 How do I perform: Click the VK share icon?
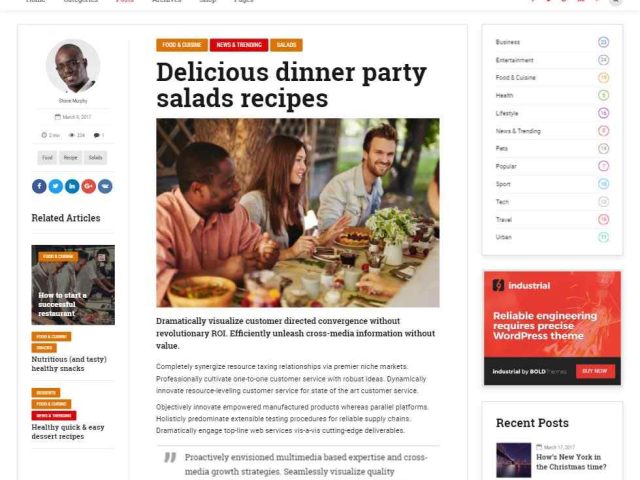click(105, 186)
